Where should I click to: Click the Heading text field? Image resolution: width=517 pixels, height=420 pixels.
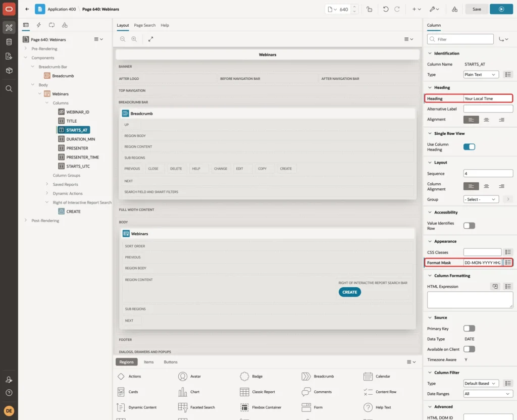point(488,98)
